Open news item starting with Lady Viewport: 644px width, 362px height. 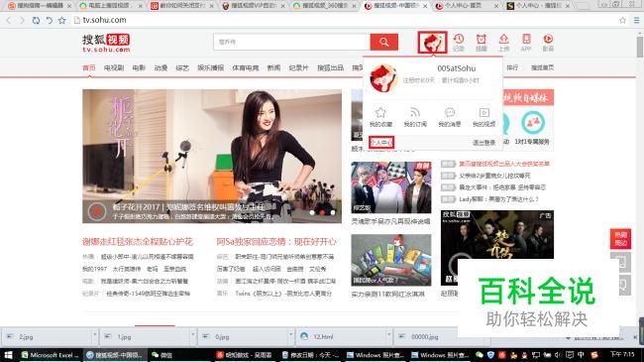tap(498, 199)
